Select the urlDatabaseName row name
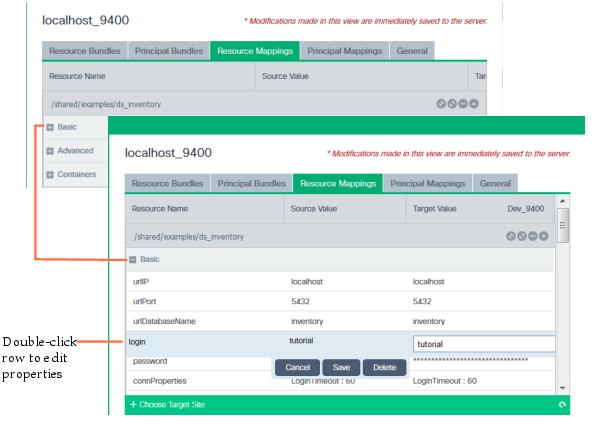Screen dimensions: 601x438 [x=164, y=321]
